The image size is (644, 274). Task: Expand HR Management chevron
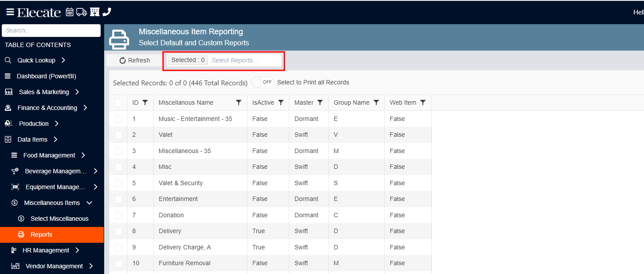point(77,250)
